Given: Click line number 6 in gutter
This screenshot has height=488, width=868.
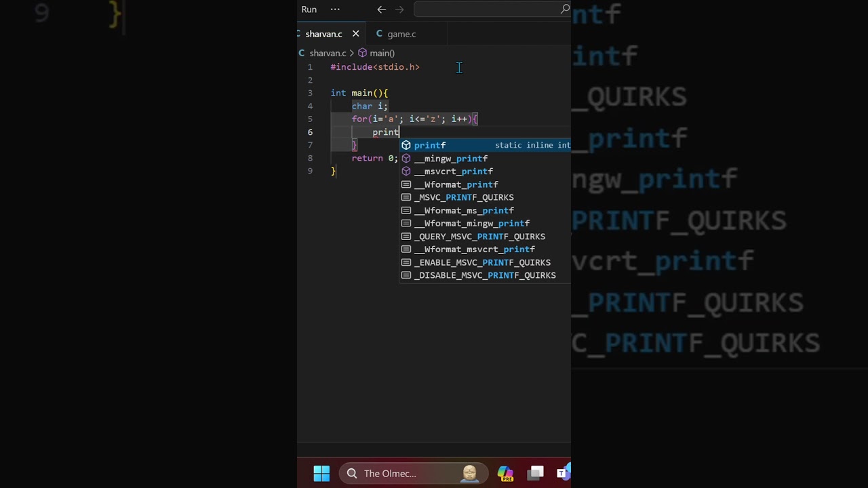Looking at the screenshot, I should [310, 132].
